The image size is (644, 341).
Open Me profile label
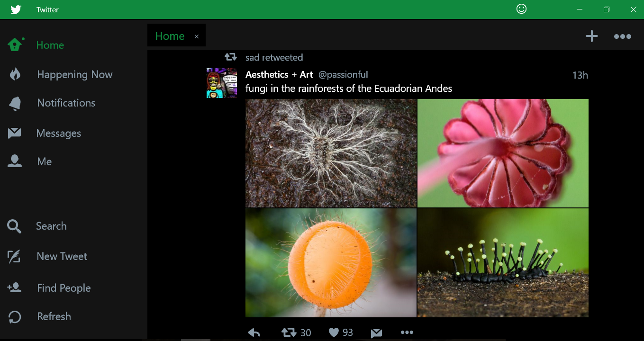pyautogui.click(x=45, y=162)
